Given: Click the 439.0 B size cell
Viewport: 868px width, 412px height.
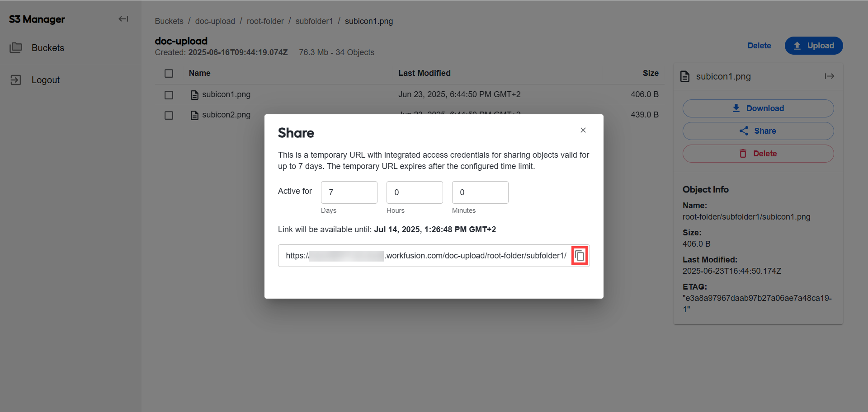Looking at the screenshot, I should coord(645,115).
